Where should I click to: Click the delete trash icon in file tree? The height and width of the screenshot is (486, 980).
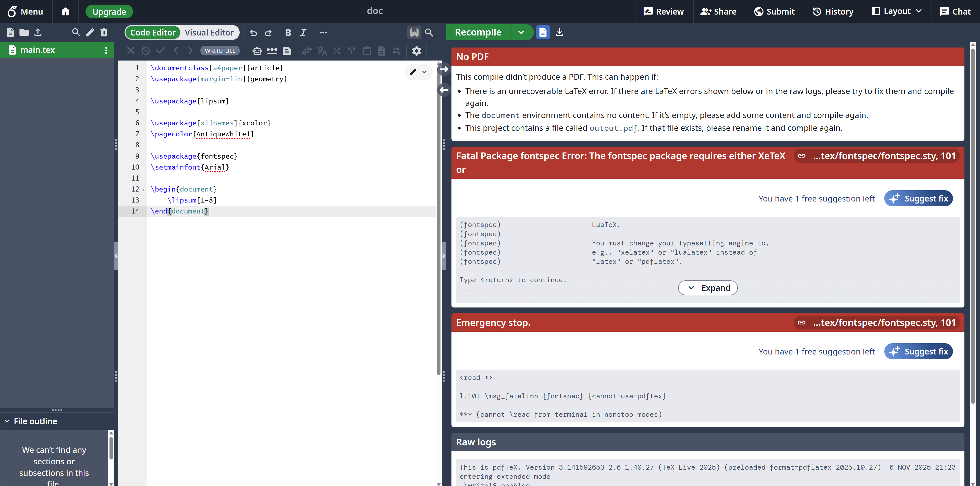pos(103,32)
